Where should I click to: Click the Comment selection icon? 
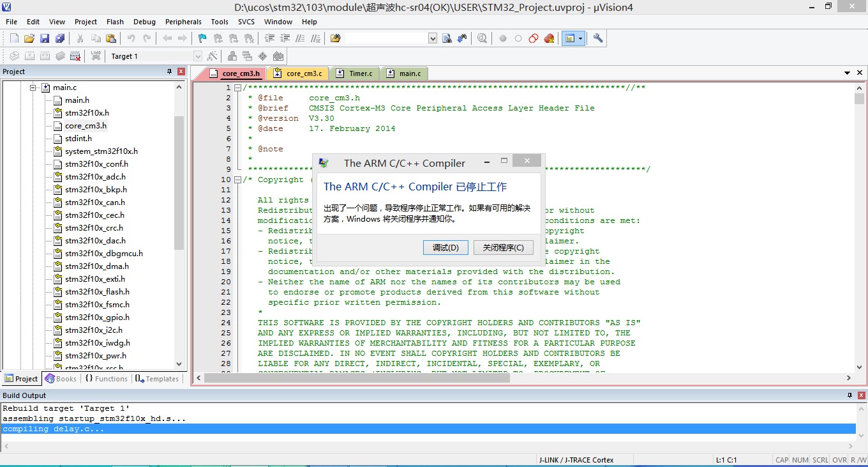[300, 38]
